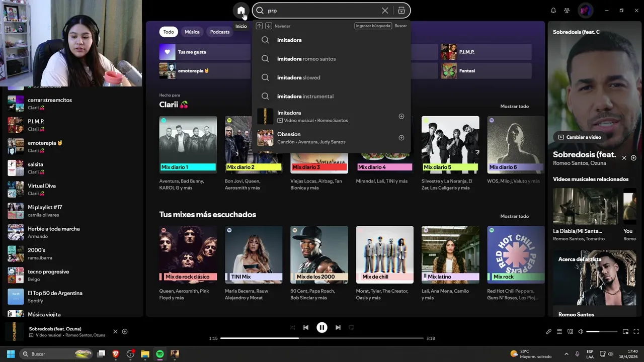Viewport: 644px width, 362px height.
Task: Select the Todo filter chip
Action: 169,32
